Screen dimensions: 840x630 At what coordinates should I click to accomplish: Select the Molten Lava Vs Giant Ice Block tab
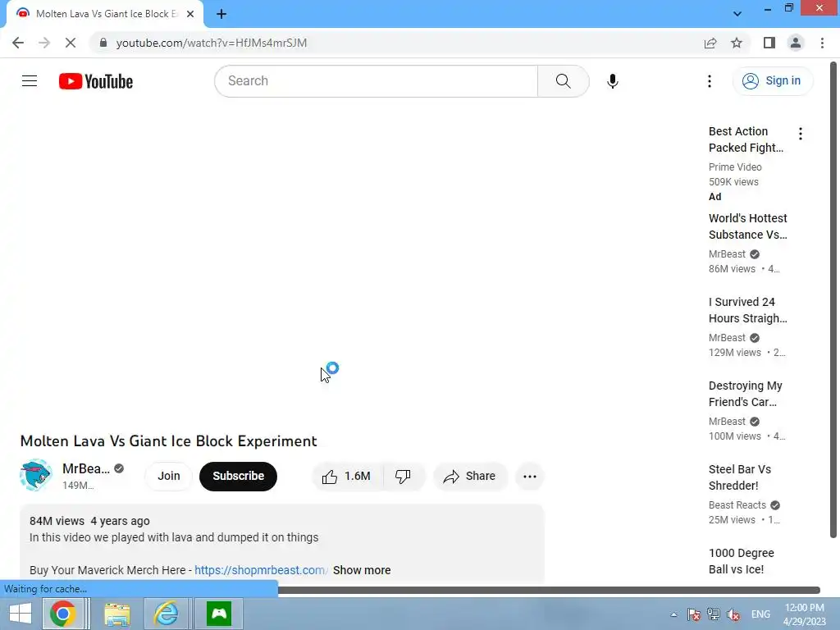pyautogui.click(x=106, y=14)
